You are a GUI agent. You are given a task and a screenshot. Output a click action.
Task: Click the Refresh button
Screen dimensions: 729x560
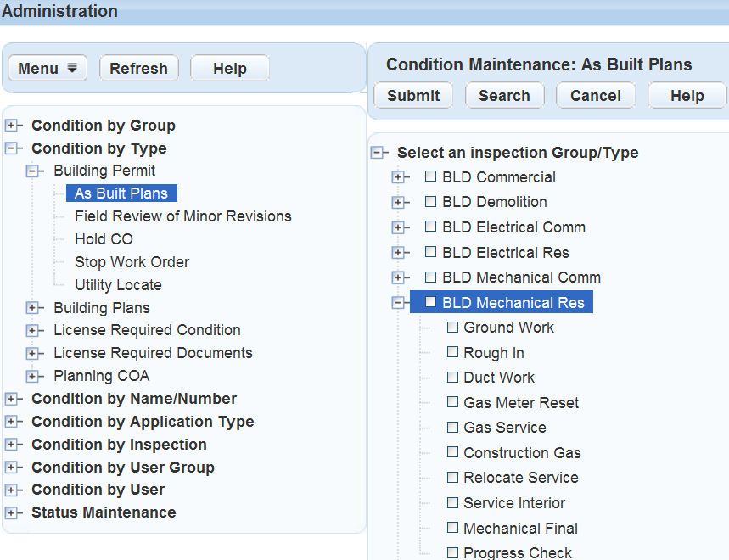[138, 69]
